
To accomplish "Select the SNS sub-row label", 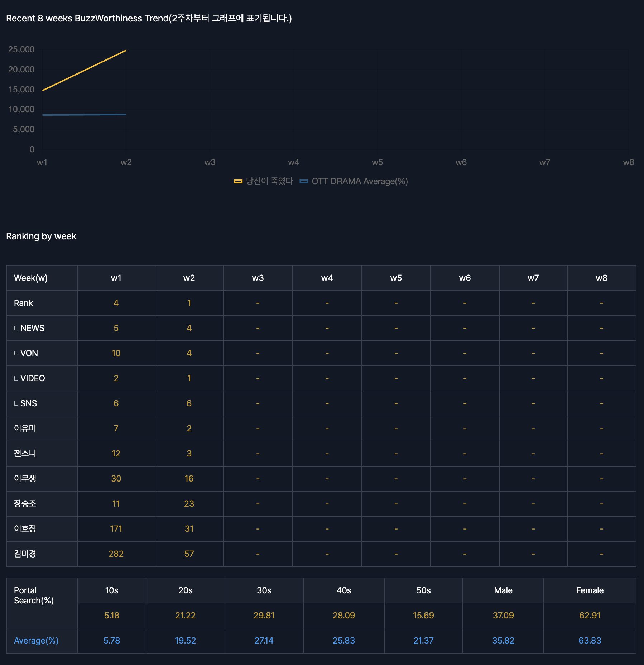I will [x=29, y=403].
